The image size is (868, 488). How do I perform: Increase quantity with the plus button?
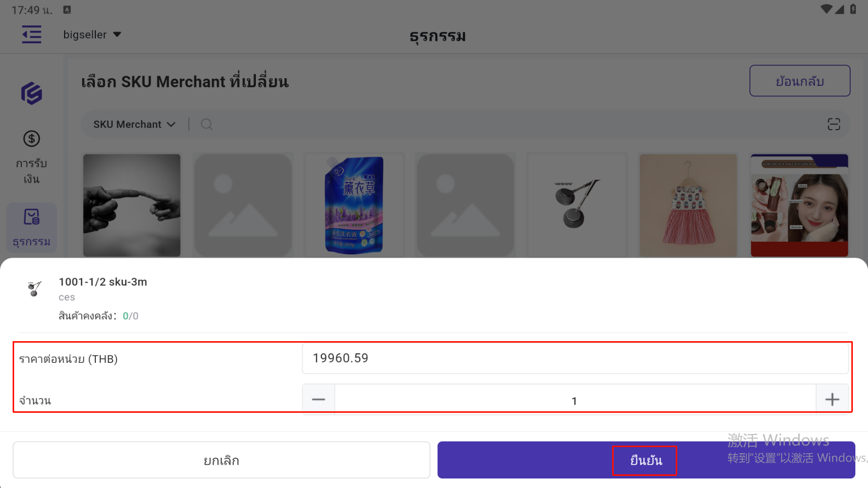[832, 400]
